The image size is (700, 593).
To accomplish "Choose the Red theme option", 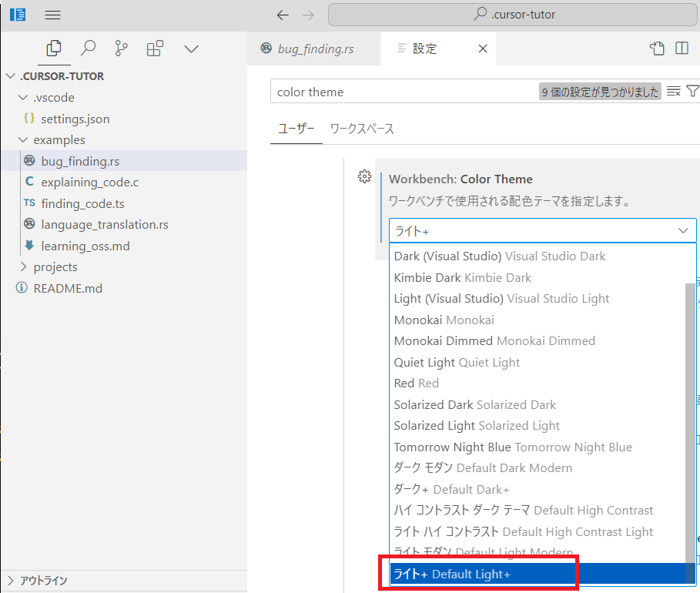I will [538, 384].
